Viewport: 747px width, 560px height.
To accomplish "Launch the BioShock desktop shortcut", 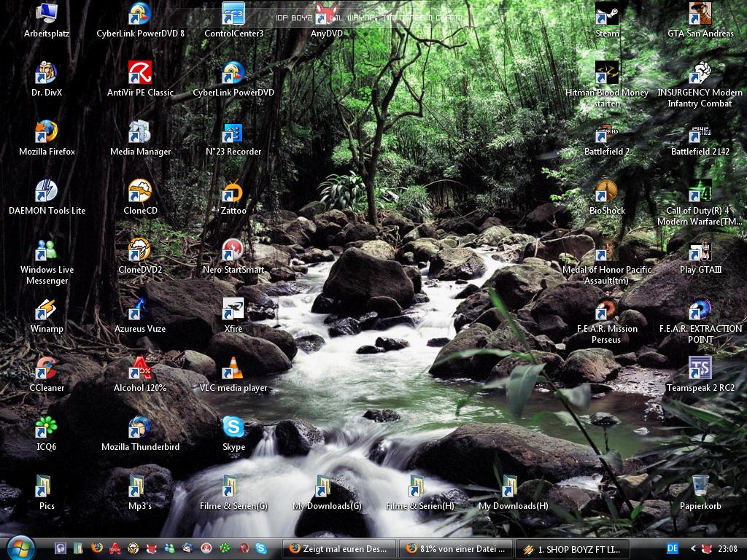I will (x=607, y=192).
